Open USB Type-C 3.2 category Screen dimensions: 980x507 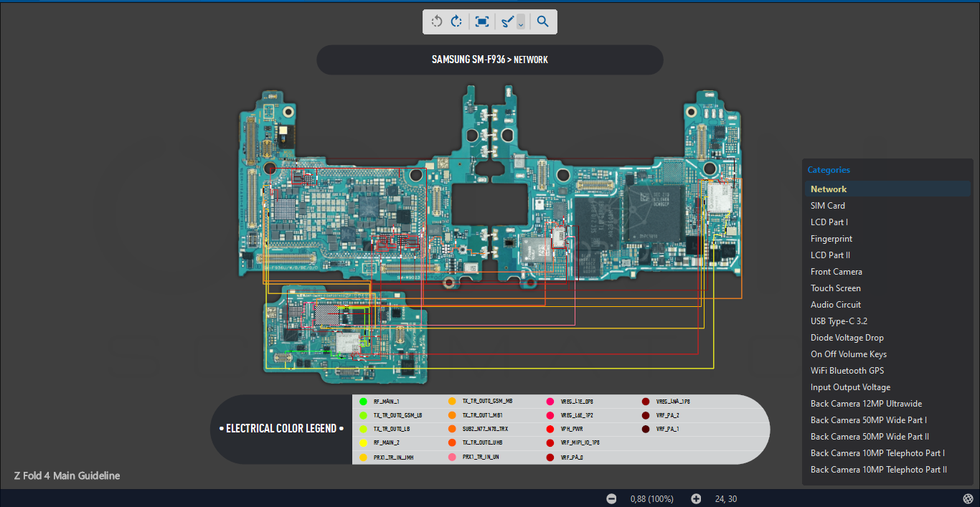[x=887, y=321]
